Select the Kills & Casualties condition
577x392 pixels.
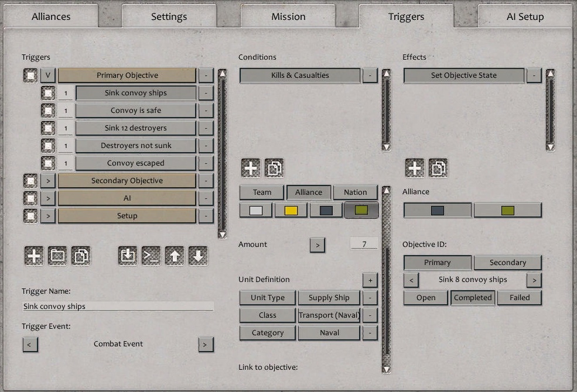tap(300, 75)
